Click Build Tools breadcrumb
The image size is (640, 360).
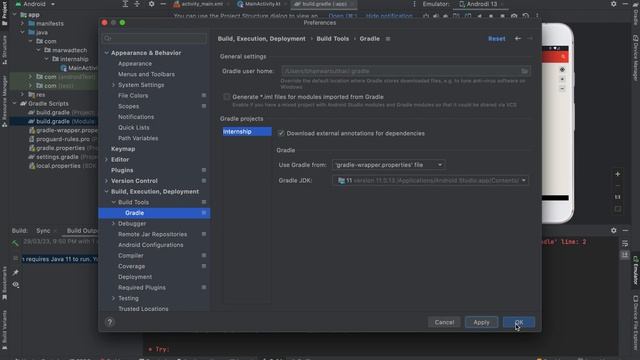[333, 39]
